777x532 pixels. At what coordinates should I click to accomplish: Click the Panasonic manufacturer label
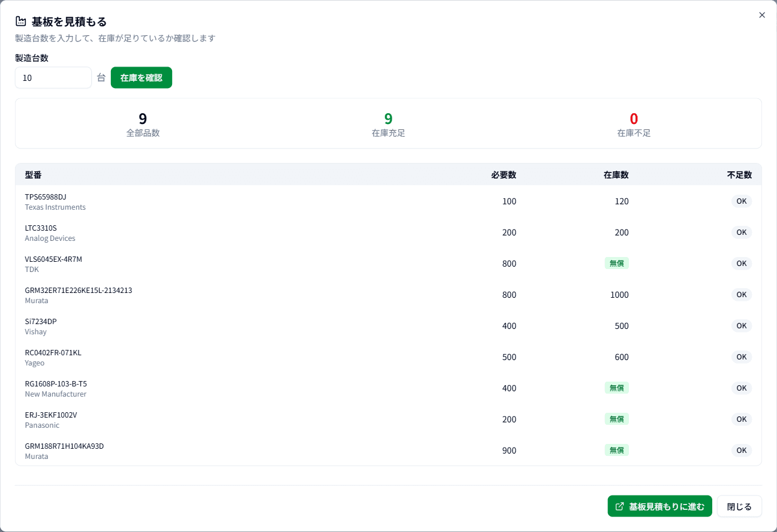42,425
